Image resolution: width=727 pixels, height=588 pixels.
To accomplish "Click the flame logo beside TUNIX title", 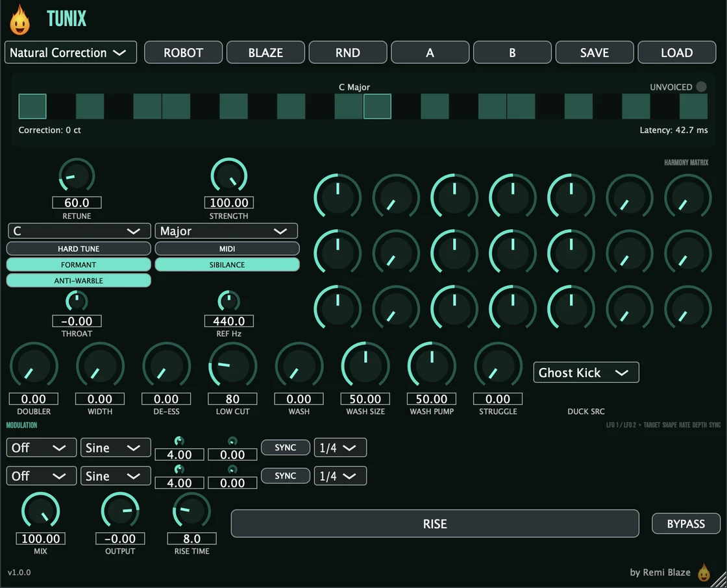I will [20, 20].
